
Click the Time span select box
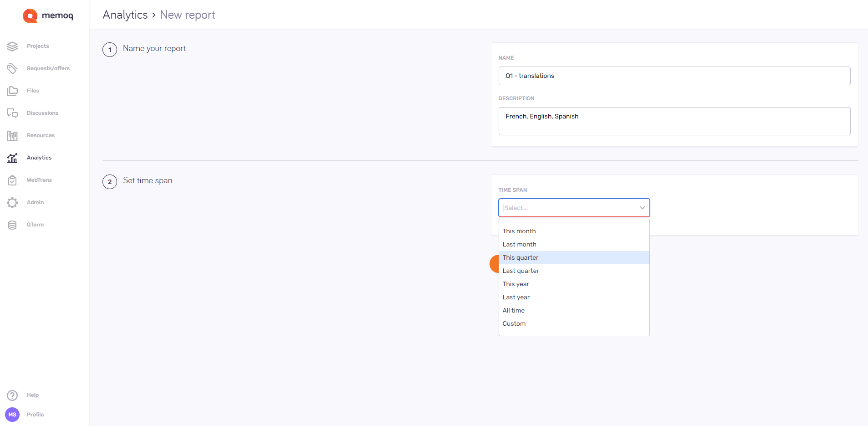(x=574, y=208)
